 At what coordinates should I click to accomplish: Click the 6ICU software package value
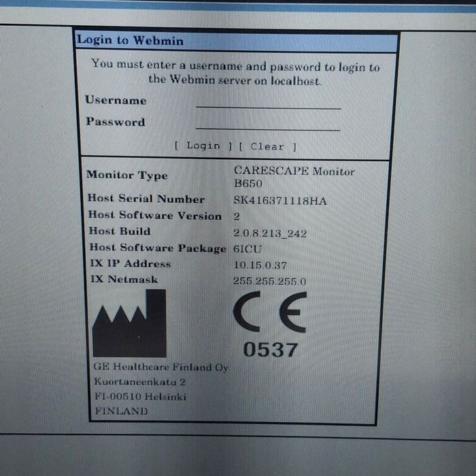[x=248, y=249]
